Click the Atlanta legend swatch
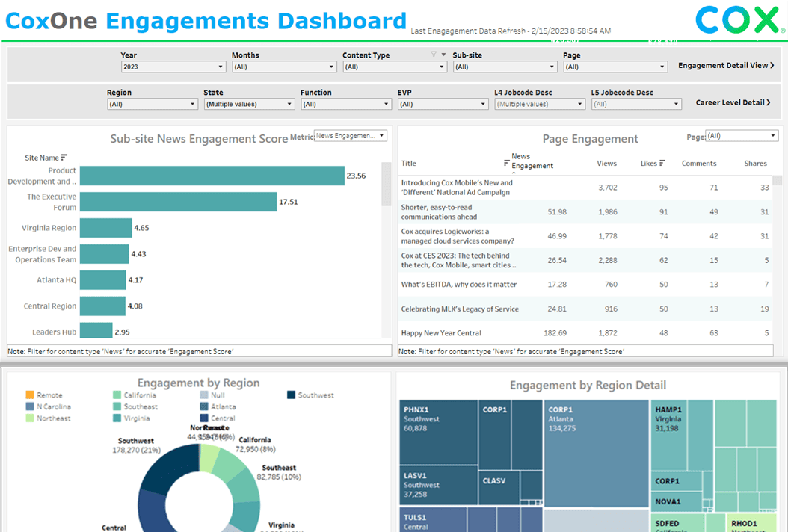788x532 pixels. click(x=204, y=406)
